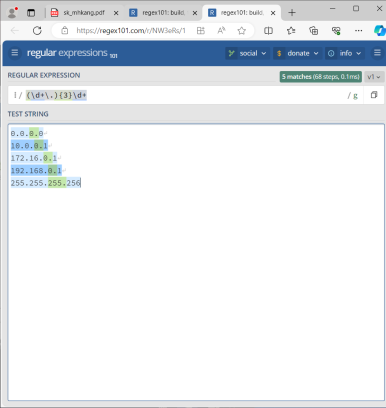This screenshot has height=408, width=386.
Task: Open the Collections icon
Action: [x=314, y=31]
